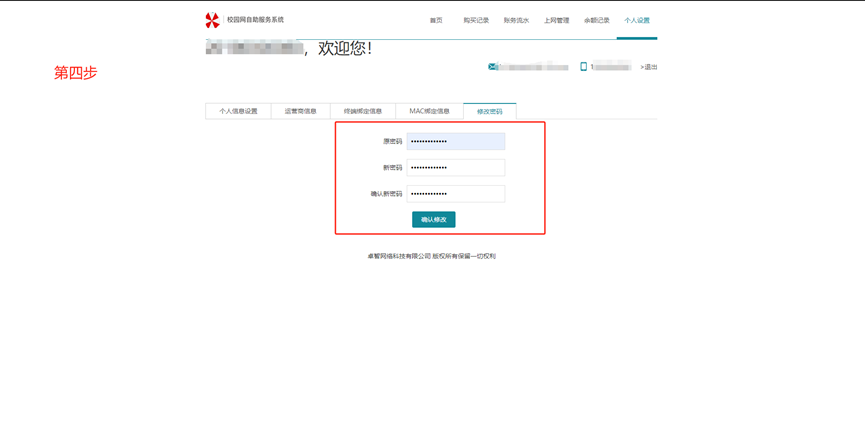Open the MAC绑定信息 tab
This screenshot has height=421, width=865.
point(429,111)
